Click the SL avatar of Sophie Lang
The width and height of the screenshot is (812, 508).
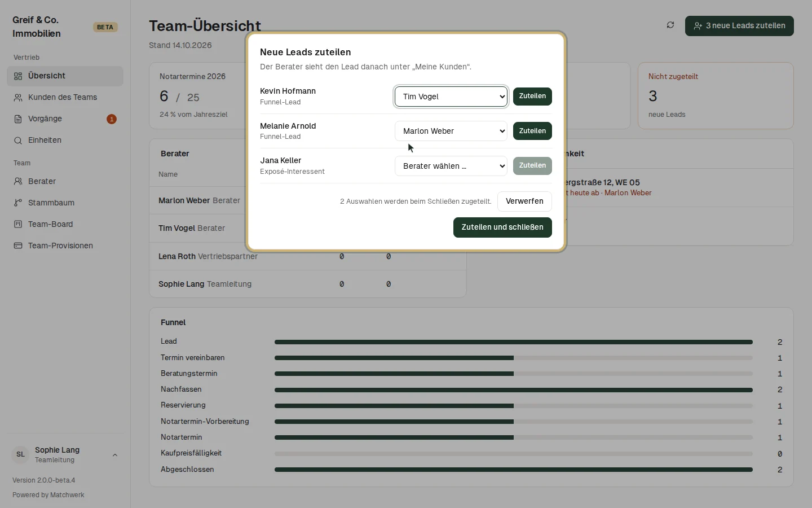click(x=21, y=454)
